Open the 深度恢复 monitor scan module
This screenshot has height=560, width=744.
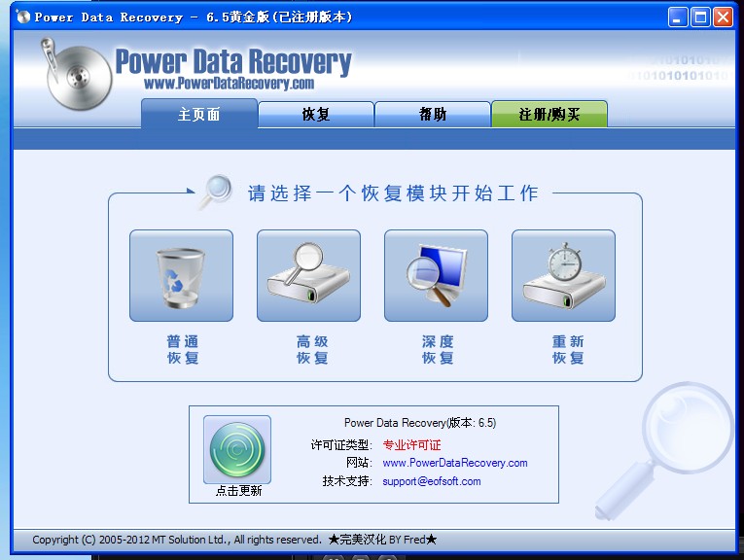[436, 275]
